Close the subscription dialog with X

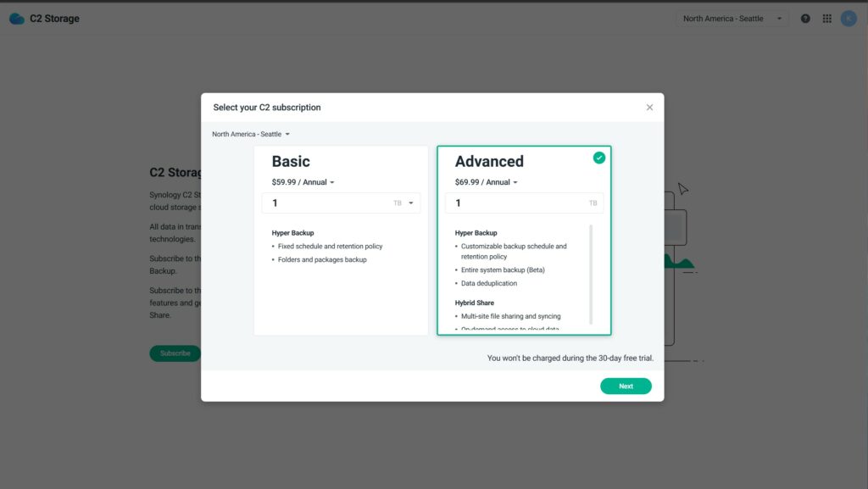pyautogui.click(x=649, y=108)
